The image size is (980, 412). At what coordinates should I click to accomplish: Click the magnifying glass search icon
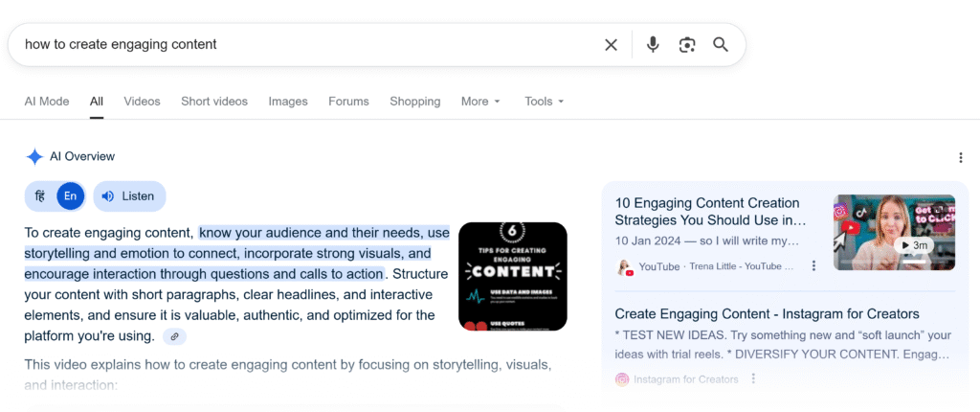tap(721, 45)
